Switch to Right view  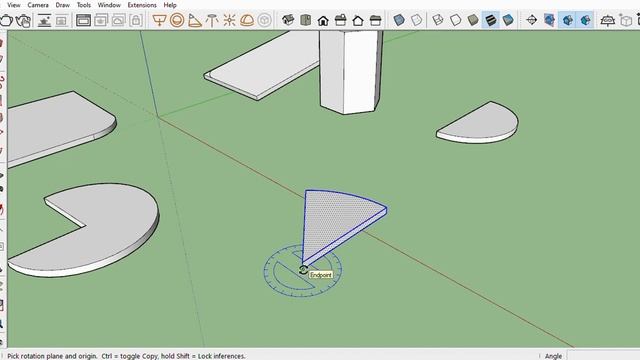point(340,20)
